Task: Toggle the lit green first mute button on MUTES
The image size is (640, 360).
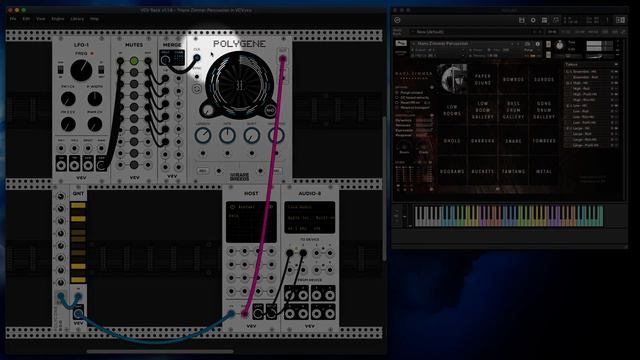Action: point(134,61)
